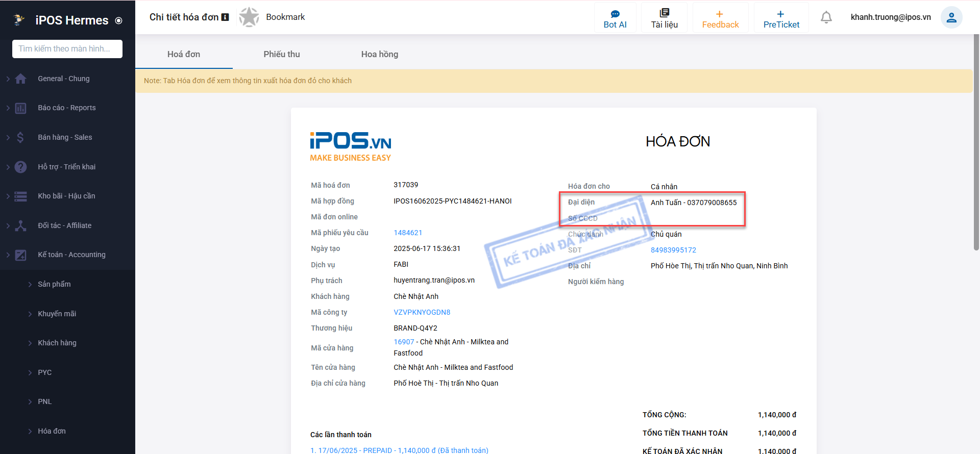
Task: Toggle the sidebar pin radio icon
Action: pyautogui.click(x=119, y=21)
